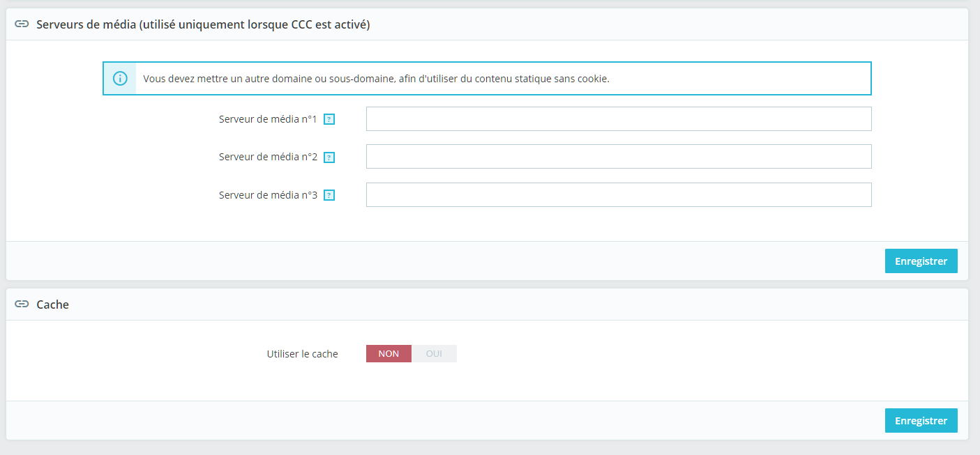Click the Serveur de média n°2 label

tap(268, 157)
